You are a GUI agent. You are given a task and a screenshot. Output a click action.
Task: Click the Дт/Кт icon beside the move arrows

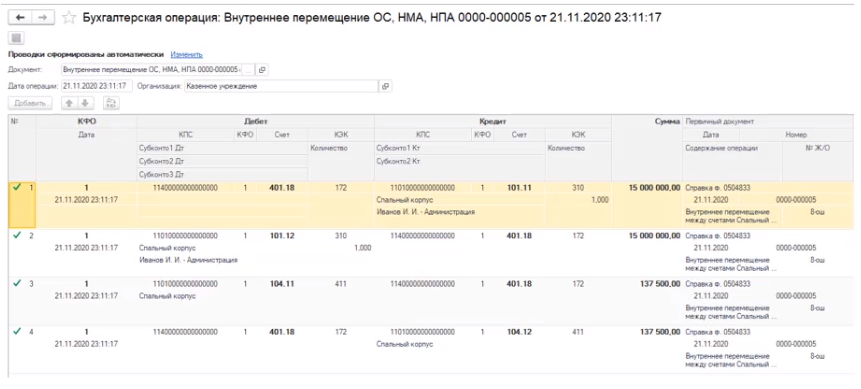pos(111,103)
